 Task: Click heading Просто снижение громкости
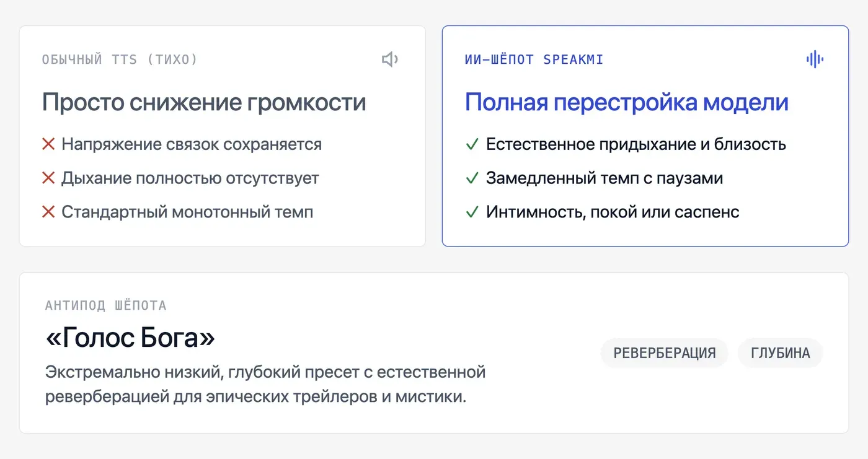coord(204,102)
